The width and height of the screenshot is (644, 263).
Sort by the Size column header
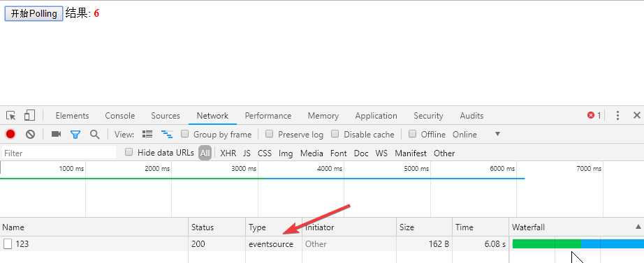[x=425, y=227]
